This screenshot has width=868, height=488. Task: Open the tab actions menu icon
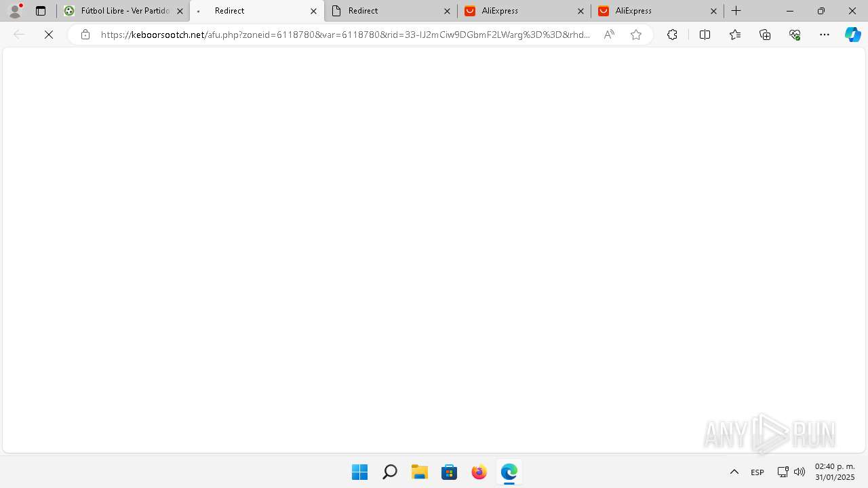coord(41,11)
